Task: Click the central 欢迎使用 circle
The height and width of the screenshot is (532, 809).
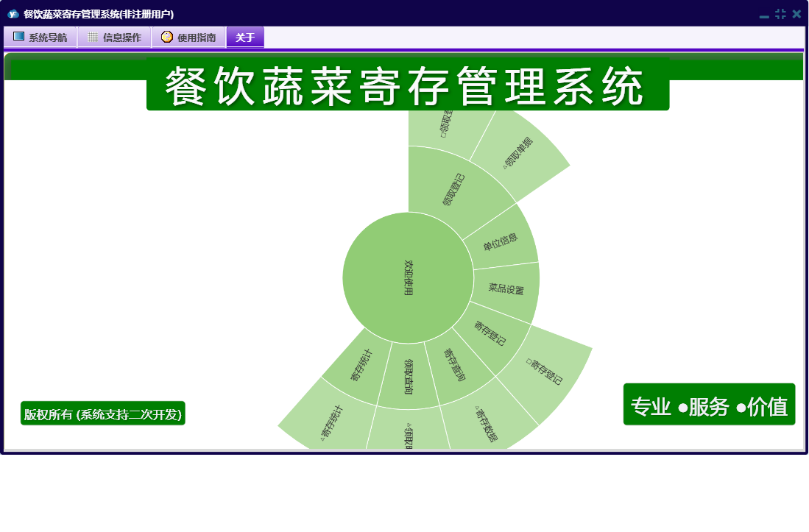Action: click(x=408, y=277)
